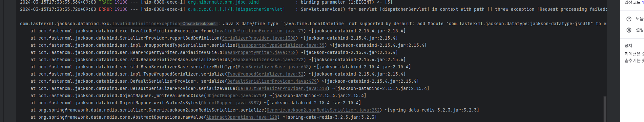Viewport: 644px width, 122px height.
Task: Open BeanSerializerBase.java:655 link
Action: (x=273, y=67)
